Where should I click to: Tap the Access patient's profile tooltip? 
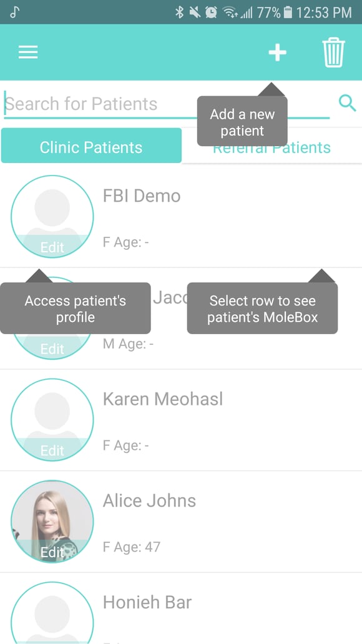click(75, 308)
